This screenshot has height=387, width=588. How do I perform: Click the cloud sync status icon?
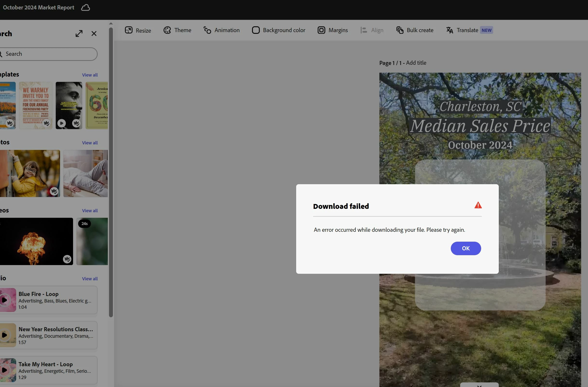pos(85,8)
